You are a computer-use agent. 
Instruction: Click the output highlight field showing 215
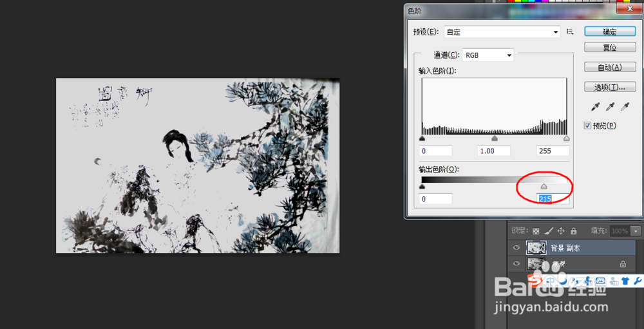coord(553,199)
